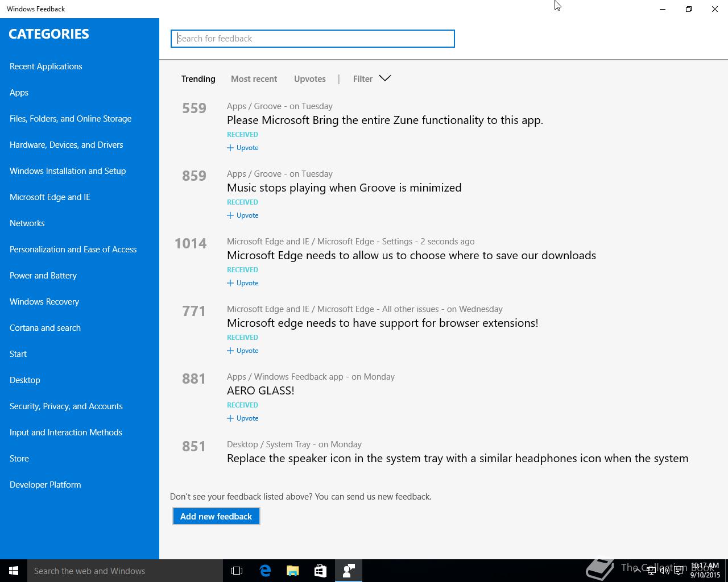This screenshot has height=582, width=728.
Task: Open Windows Installation and Setup category
Action: (68, 171)
